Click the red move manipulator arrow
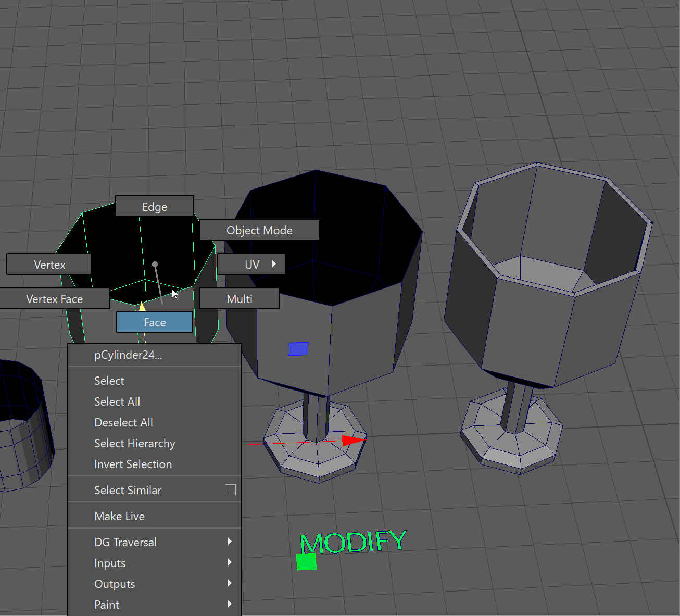Screen dimensions: 680x616 pos(354,441)
